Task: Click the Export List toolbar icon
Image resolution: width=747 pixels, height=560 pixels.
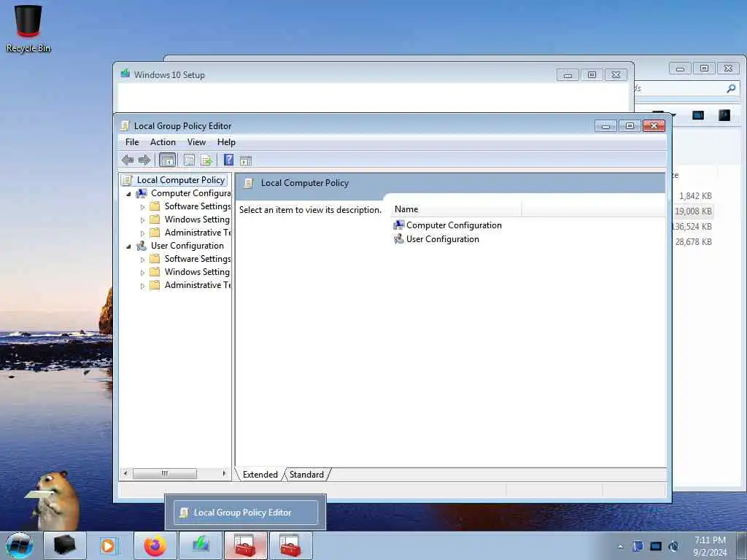Action: pyautogui.click(x=206, y=160)
